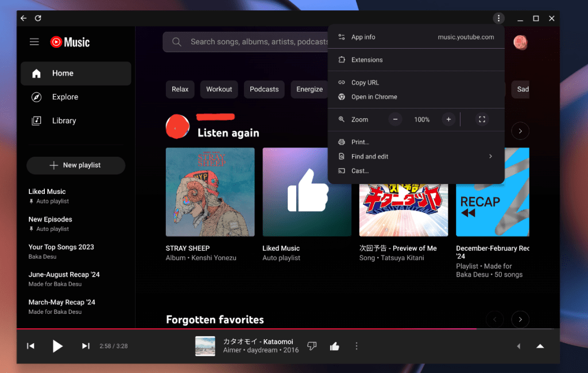Choose Print... from the menu
The height and width of the screenshot is (373, 588).
point(416,142)
